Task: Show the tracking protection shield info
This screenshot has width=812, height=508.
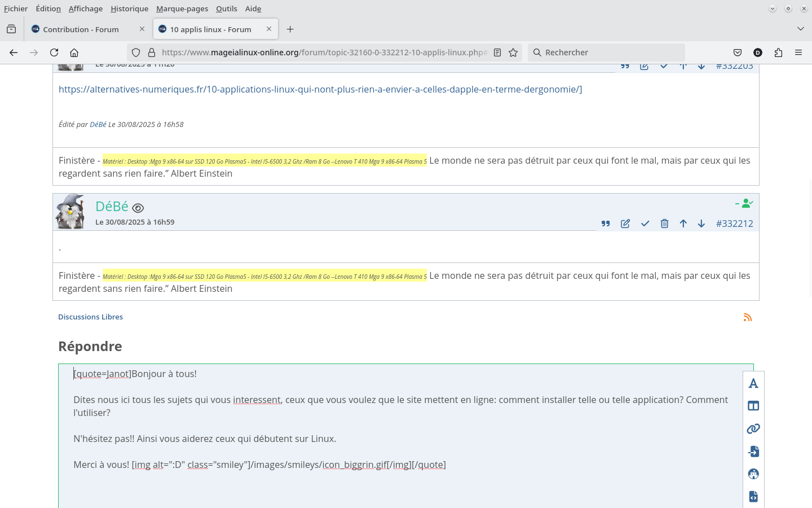Action: (x=136, y=52)
